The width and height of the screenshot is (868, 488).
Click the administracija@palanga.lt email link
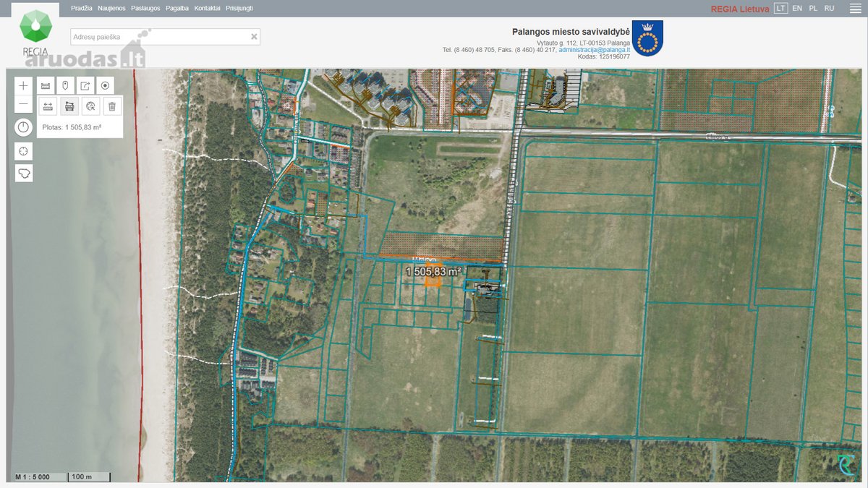click(x=594, y=50)
